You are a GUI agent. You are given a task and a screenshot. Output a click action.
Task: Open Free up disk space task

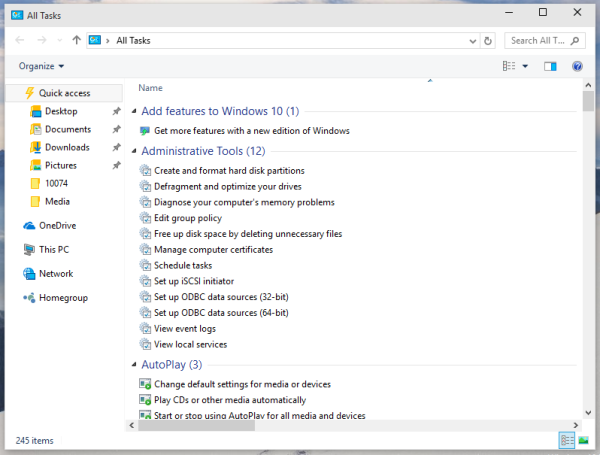[248, 234]
